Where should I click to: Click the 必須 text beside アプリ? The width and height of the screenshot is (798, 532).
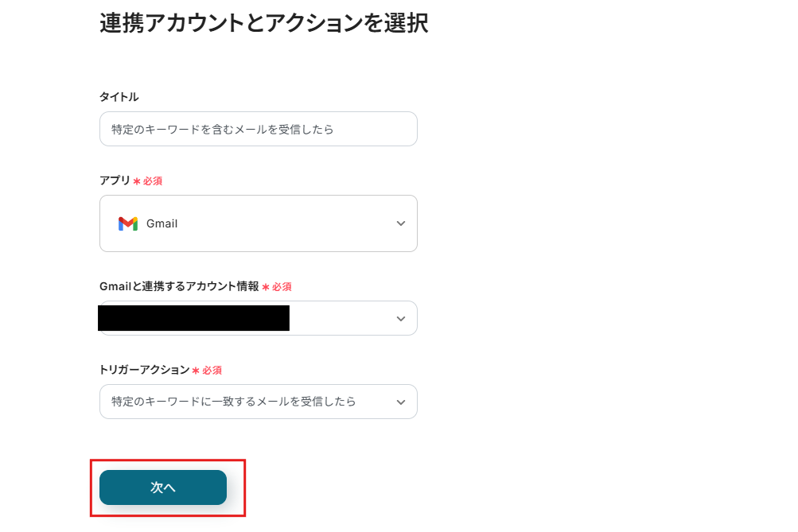[x=153, y=181]
